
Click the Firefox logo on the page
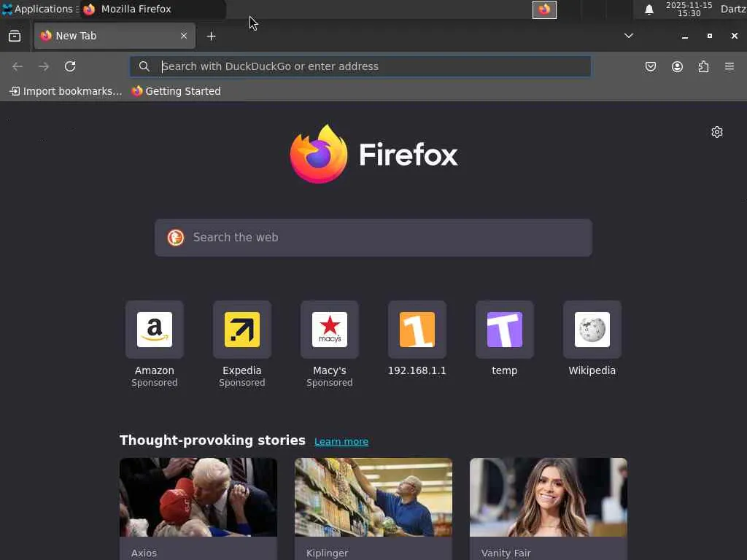click(x=374, y=154)
